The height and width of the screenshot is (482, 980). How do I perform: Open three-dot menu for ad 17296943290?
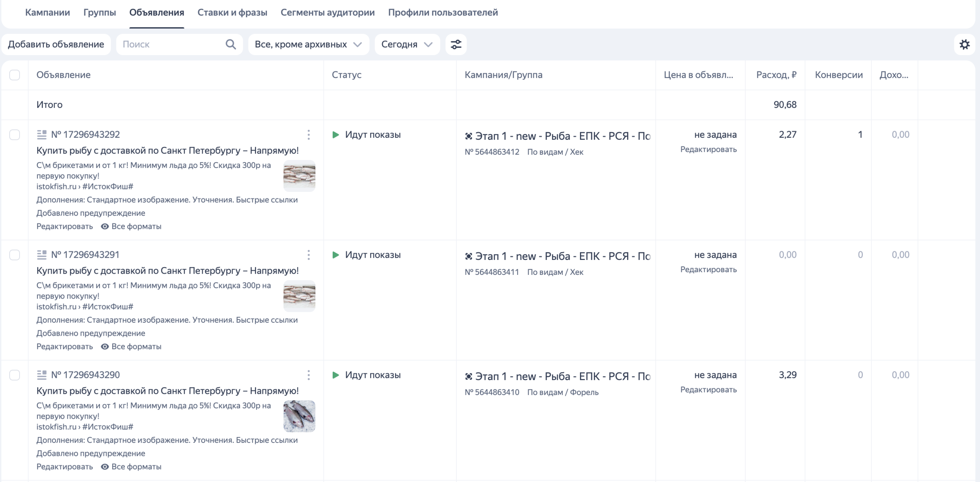pyautogui.click(x=309, y=375)
